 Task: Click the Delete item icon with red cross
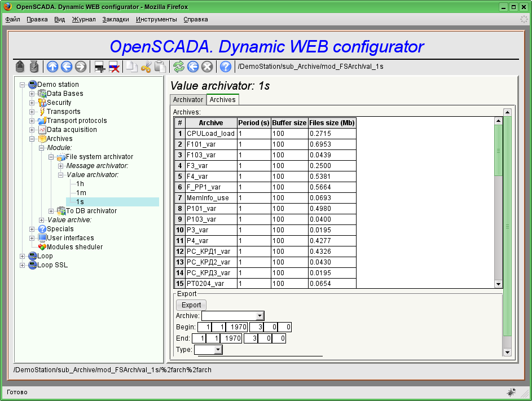tap(114, 67)
